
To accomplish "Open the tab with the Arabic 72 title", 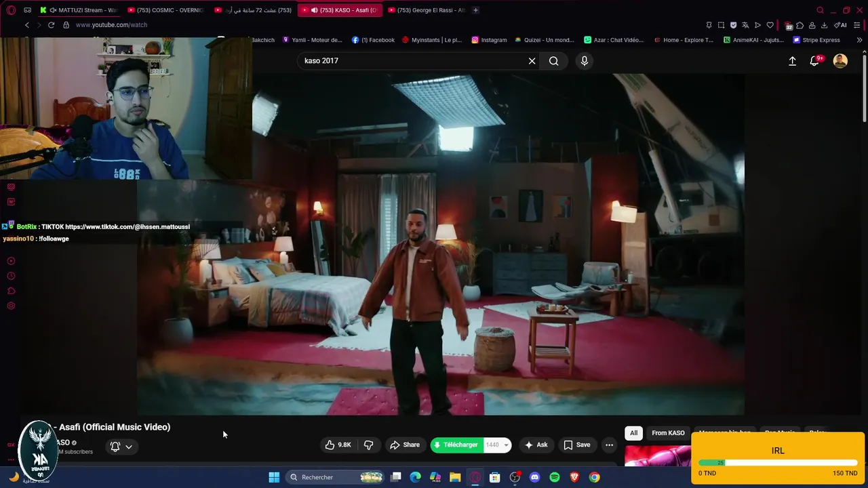I will click(x=253, y=10).
